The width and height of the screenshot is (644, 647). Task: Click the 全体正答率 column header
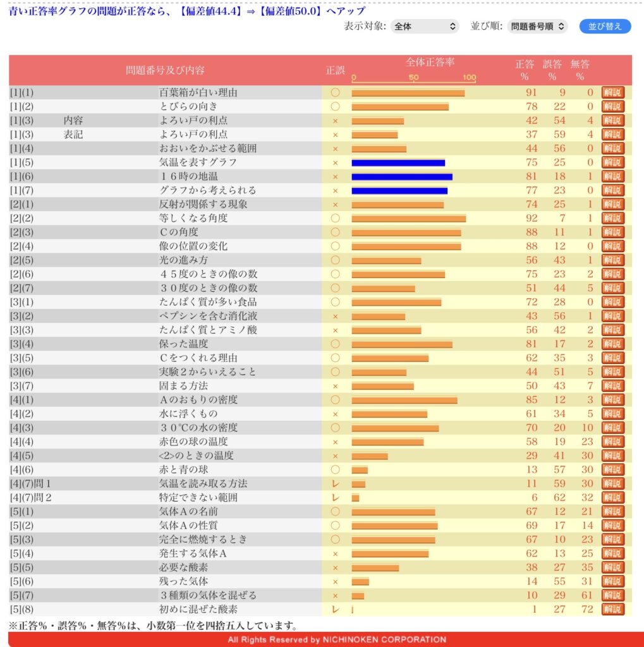click(x=430, y=63)
